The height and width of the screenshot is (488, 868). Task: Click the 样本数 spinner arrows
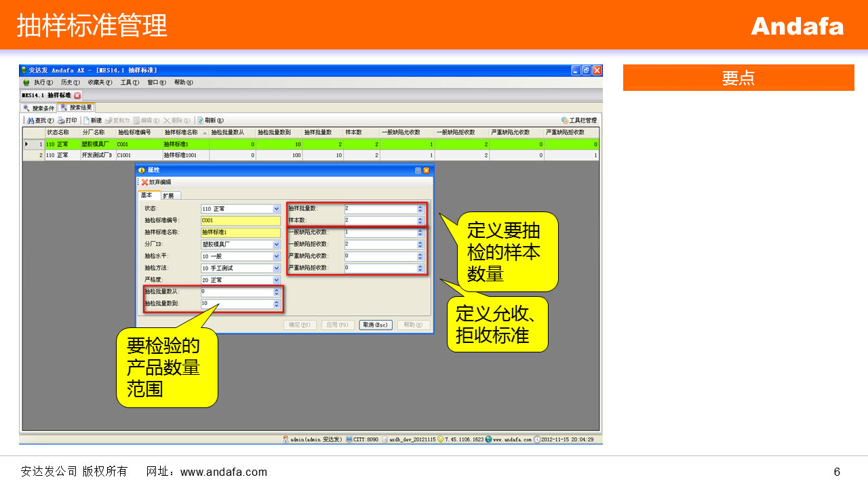point(420,221)
